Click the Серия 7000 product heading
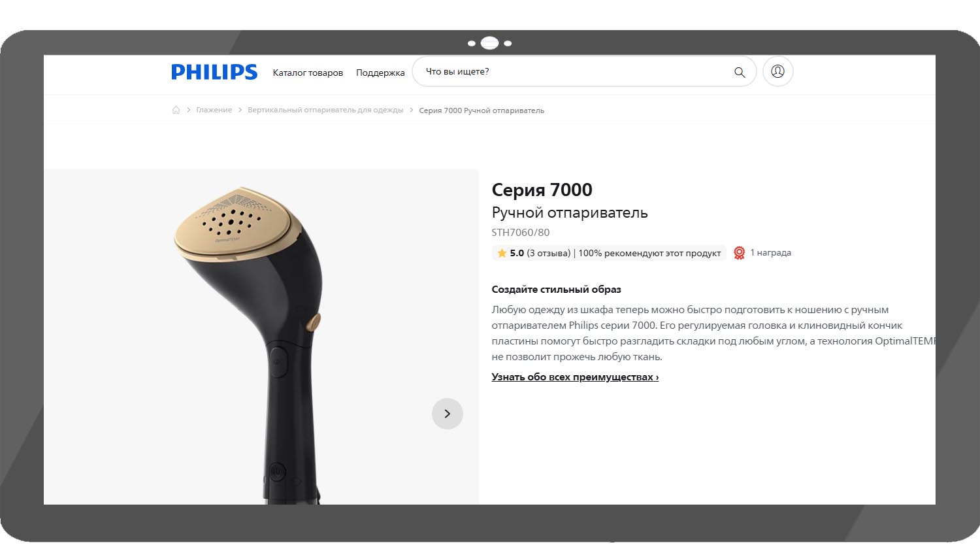 point(542,190)
